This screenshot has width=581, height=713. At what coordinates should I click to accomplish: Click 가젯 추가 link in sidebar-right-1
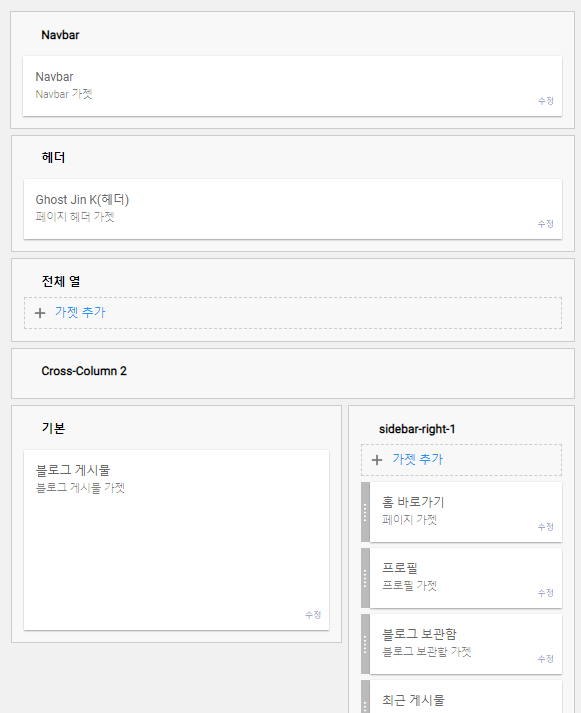417,459
